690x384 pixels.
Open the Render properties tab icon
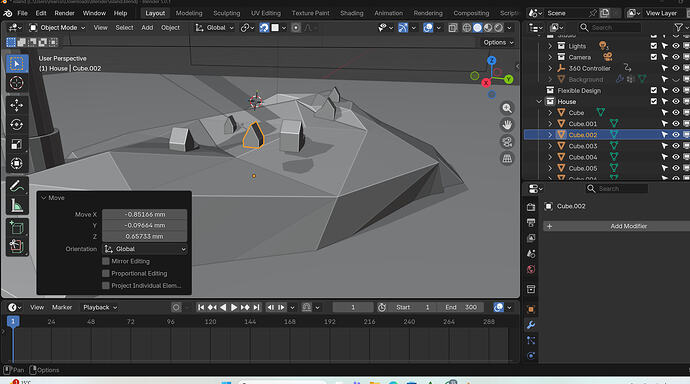click(531, 207)
